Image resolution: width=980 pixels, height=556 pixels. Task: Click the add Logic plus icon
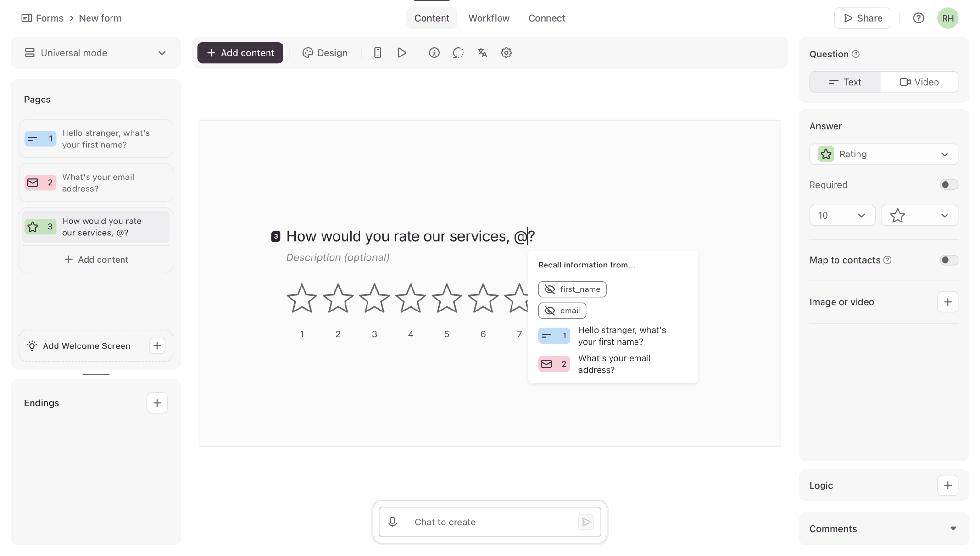947,485
